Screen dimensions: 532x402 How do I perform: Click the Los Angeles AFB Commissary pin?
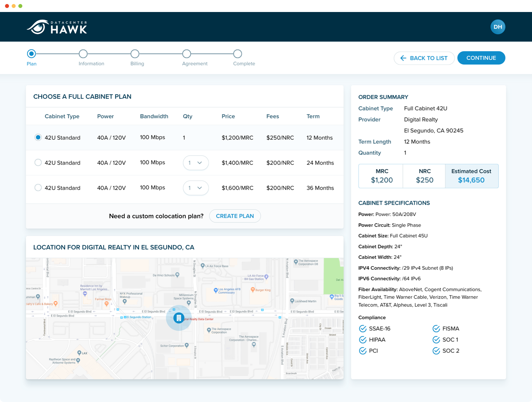(x=216, y=290)
